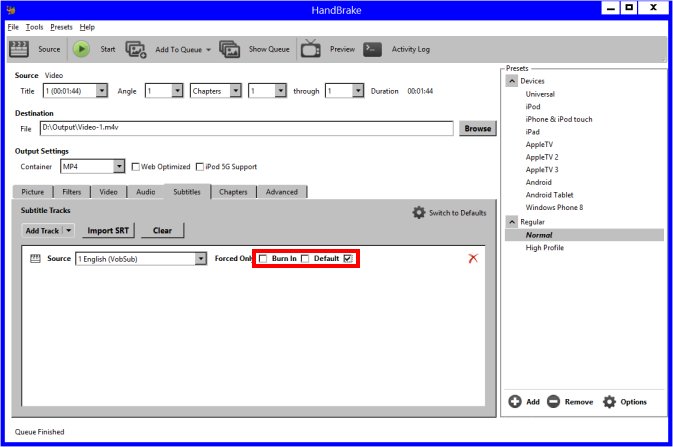Click the subtitle track row icon beside Source
Viewport: 673px width, 447px height.
coord(35,258)
